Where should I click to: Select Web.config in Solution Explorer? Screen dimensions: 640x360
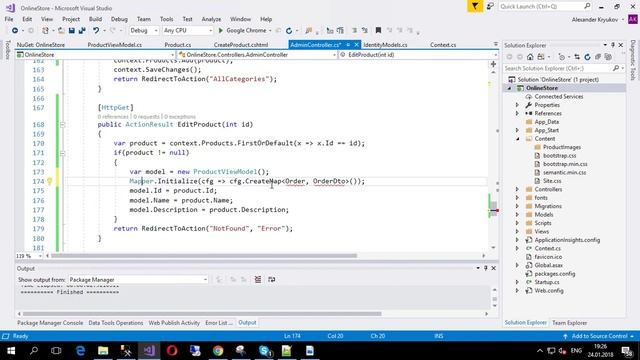549,291
